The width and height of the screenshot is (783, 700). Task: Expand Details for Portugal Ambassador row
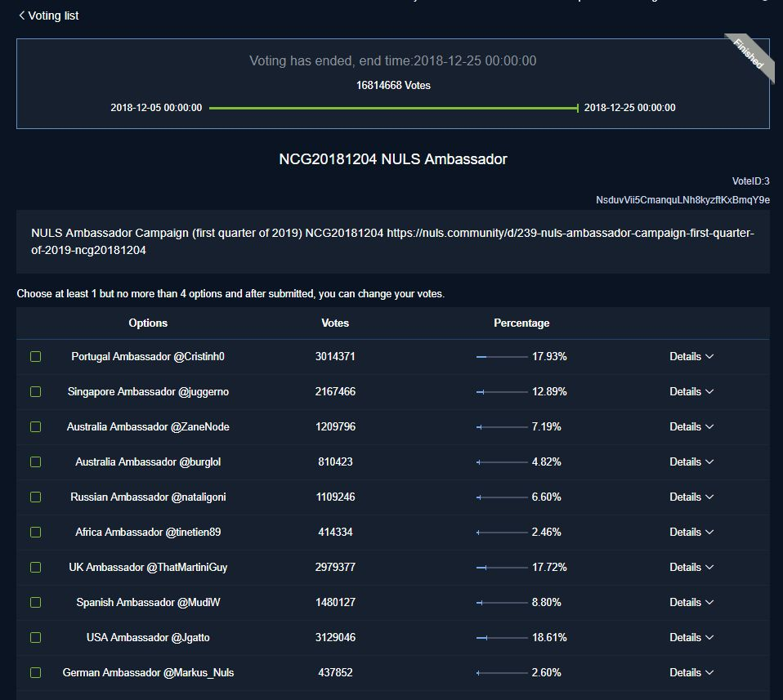click(691, 356)
